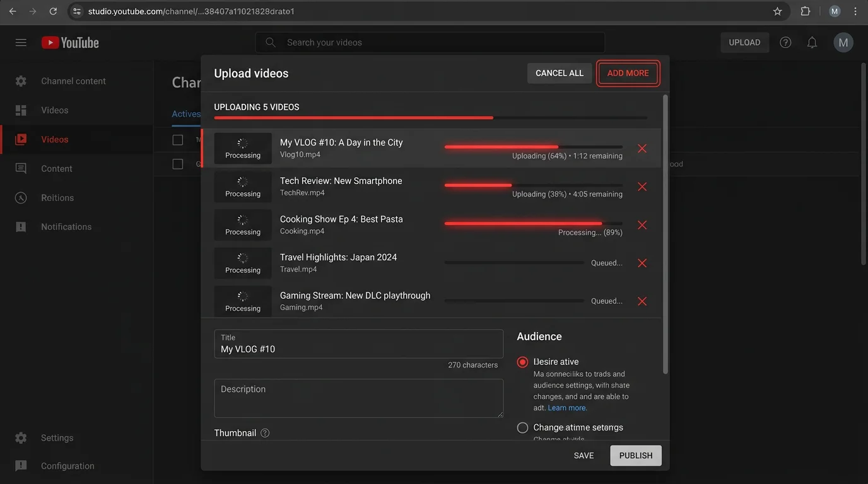The width and height of the screenshot is (868, 484).
Task: Click the browser forward arrow
Action: (33, 11)
